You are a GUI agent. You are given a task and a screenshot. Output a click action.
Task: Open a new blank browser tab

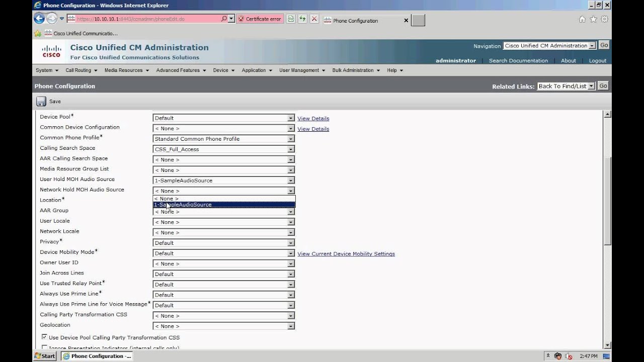(x=418, y=20)
